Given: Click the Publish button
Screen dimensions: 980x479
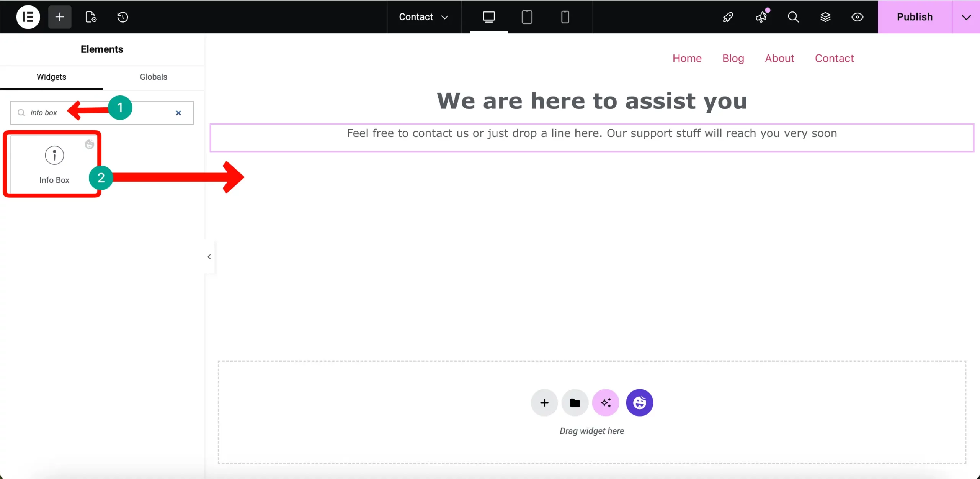Looking at the screenshot, I should 915,17.
